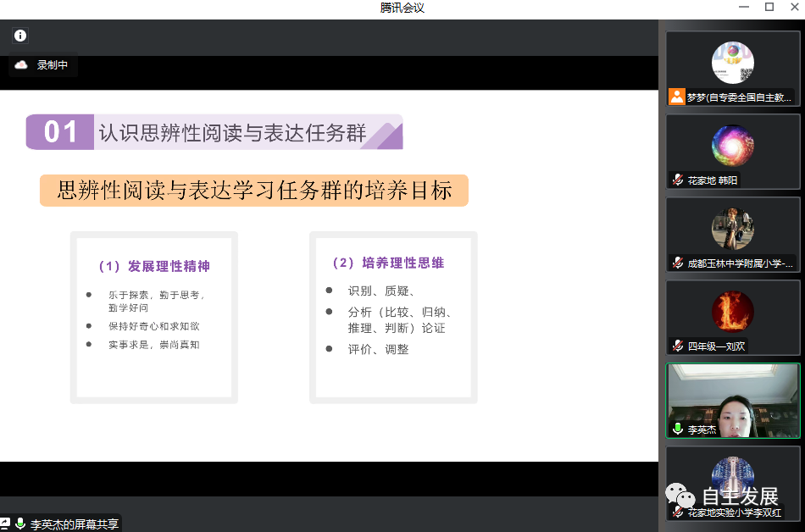805x532 pixels.
Task: Click the 腾讯会议 window title
Action: 402,8
